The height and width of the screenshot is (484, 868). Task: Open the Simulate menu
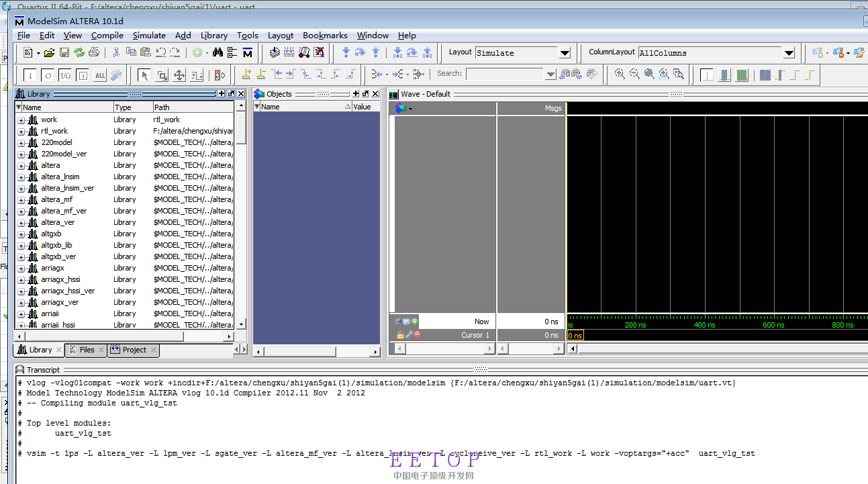148,36
